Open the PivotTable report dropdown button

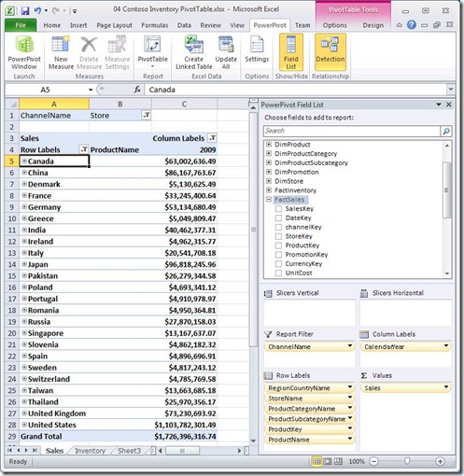[x=152, y=52]
